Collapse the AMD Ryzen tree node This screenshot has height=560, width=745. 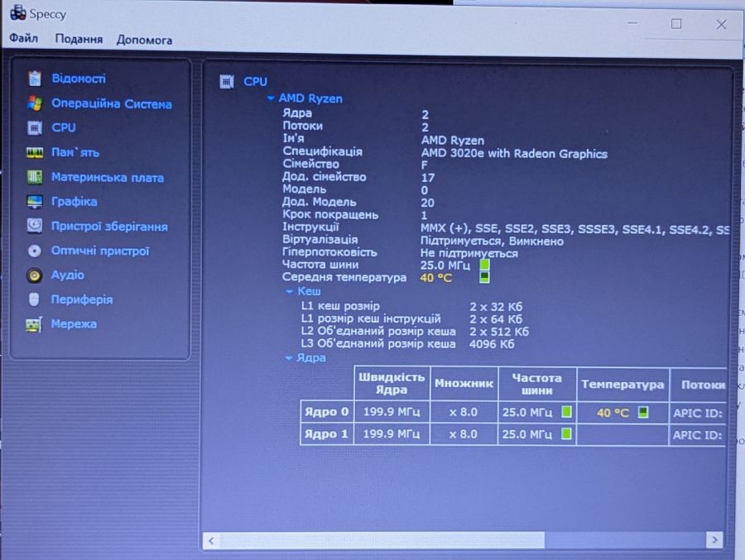(x=271, y=98)
